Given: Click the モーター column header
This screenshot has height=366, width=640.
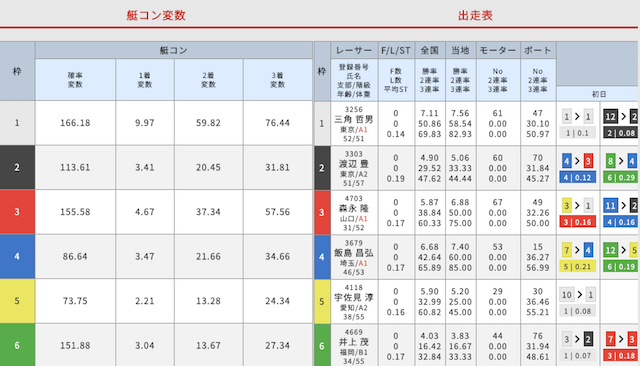Looking at the screenshot, I should (498, 50).
